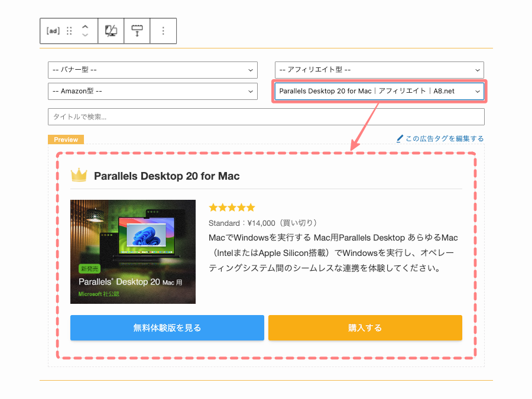Click the タイトルで検索 search field
This screenshot has height=399, width=532.
tap(266, 116)
